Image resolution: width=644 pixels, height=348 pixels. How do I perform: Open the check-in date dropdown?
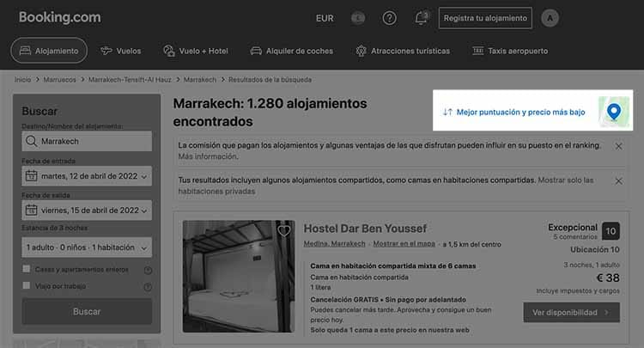87,176
